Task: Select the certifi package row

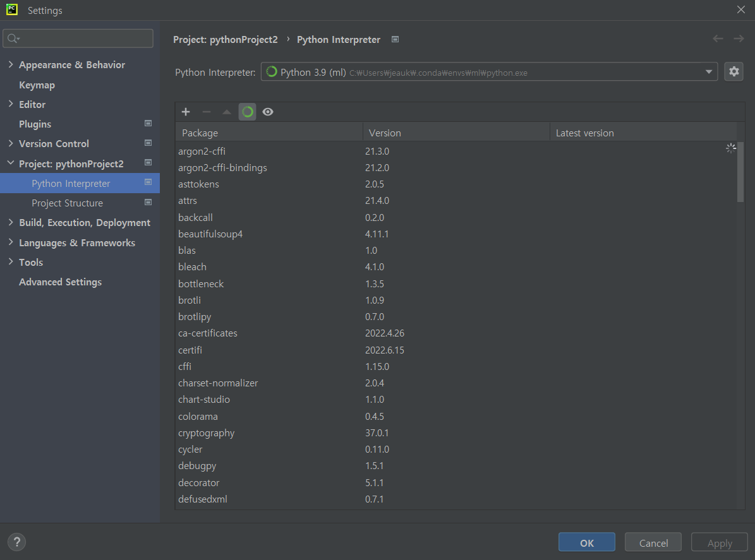Action: 456,350
